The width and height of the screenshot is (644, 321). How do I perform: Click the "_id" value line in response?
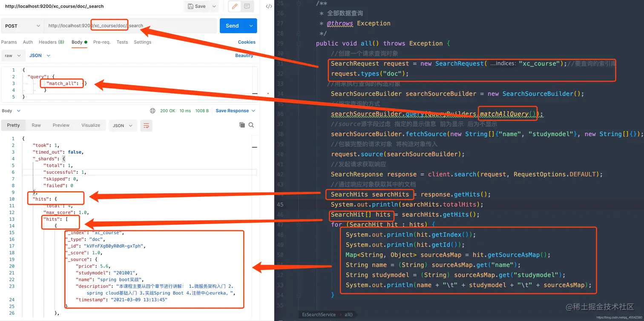tap(105, 246)
